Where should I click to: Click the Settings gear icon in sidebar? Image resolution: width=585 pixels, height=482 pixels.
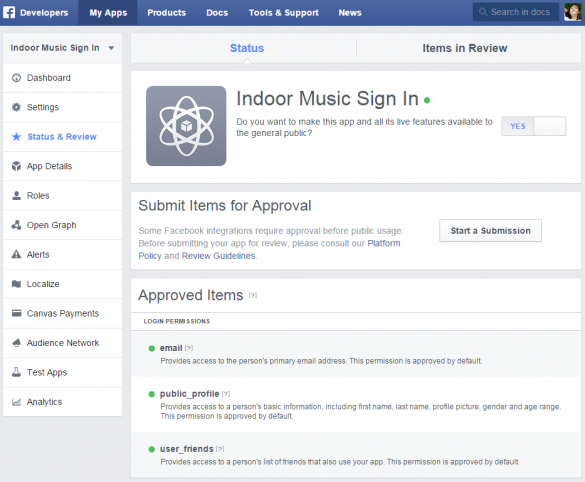[x=16, y=107]
